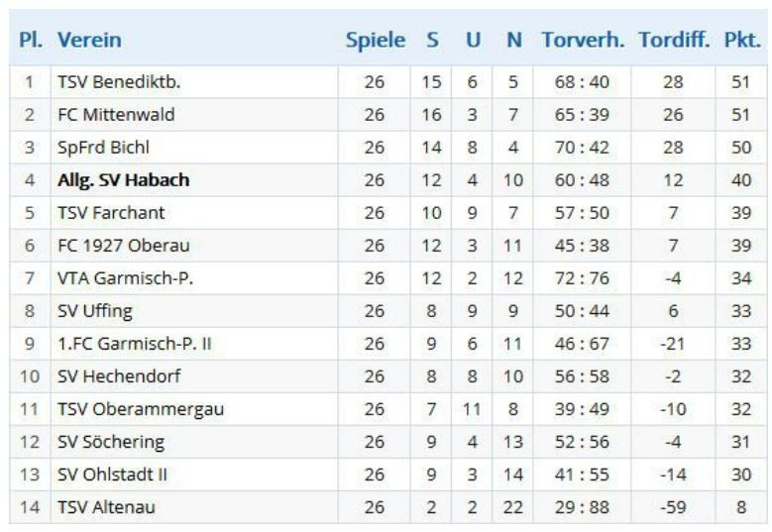Click the SV Uffing team name
The height and width of the screenshot is (532, 772).
pos(94,311)
